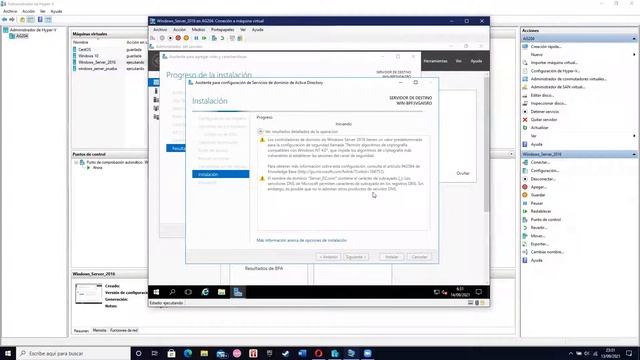This screenshot has height=360, width=640.
Task: Click the back arrow in Hyper-V Manager toolbar
Action: pos(4,20)
